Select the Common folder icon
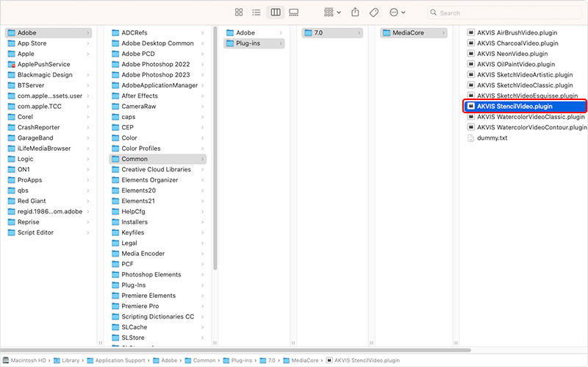Screen dimensions: 588x367 [x=115, y=159]
